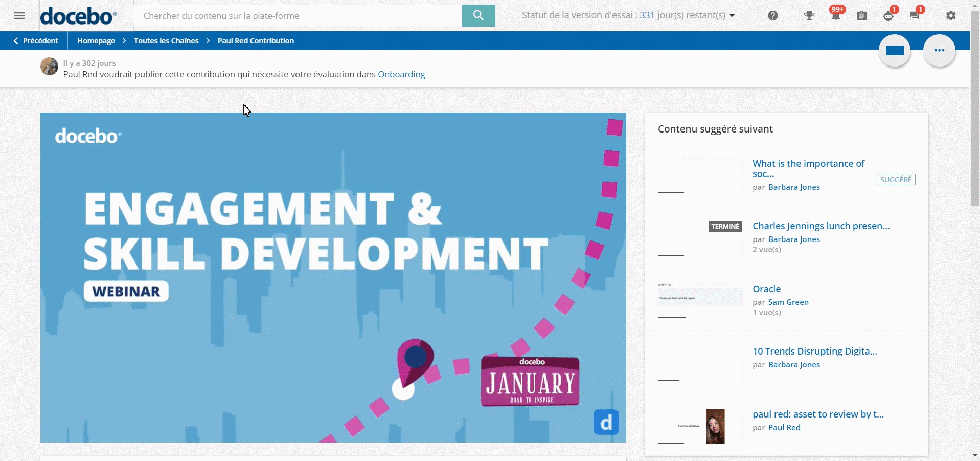Open the chat conversations icon
980x461 pixels.
coord(915,16)
